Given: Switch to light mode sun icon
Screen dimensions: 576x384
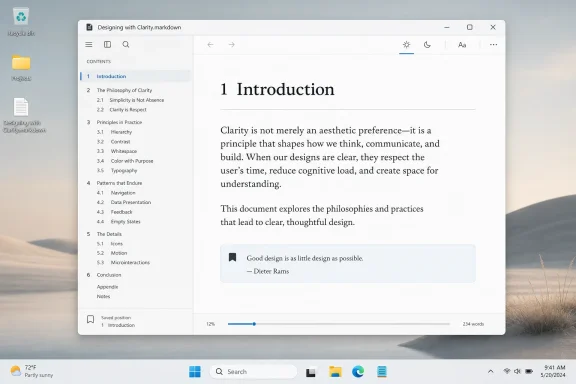Looking at the screenshot, I should click(406, 45).
